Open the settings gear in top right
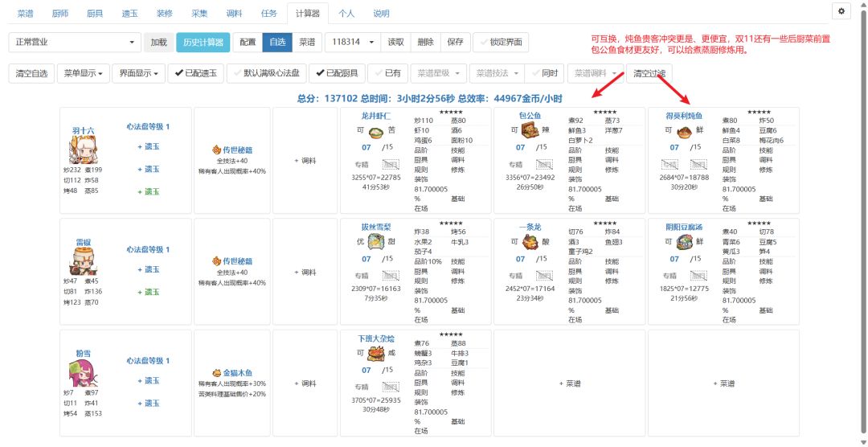Image resolution: width=868 pixels, height=447 pixels. [x=841, y=11]
